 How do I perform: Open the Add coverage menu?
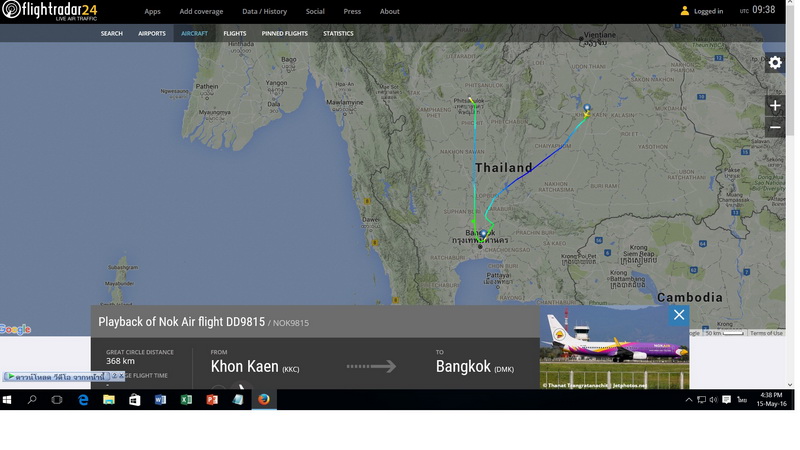click(x=201, y=11)
